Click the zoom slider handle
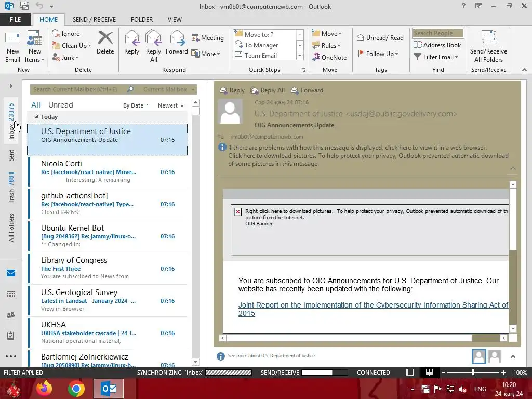Screen dimensions: 532x399 (473, 372)
